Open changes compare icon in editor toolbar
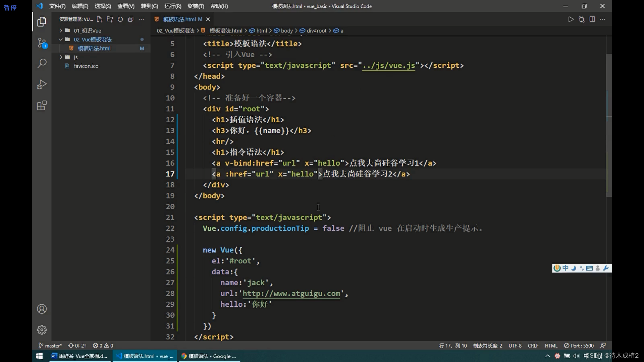 click(581, 19)
